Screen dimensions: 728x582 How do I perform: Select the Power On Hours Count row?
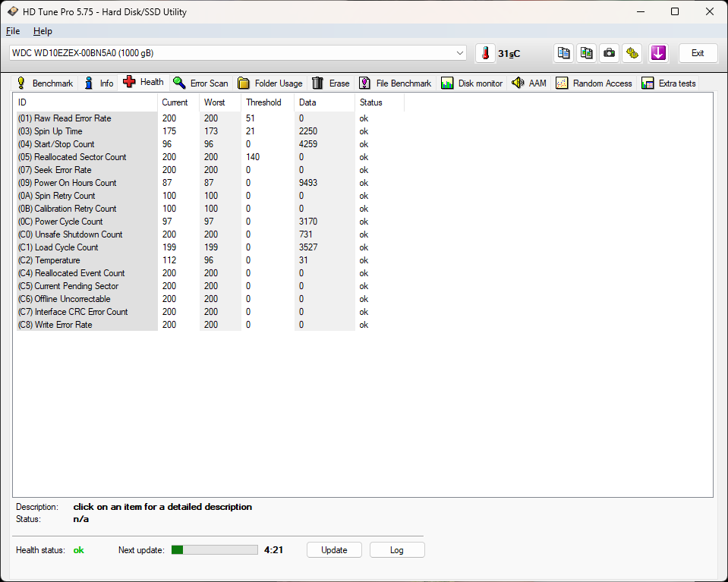pyautogui.click(x=210, y=183)
